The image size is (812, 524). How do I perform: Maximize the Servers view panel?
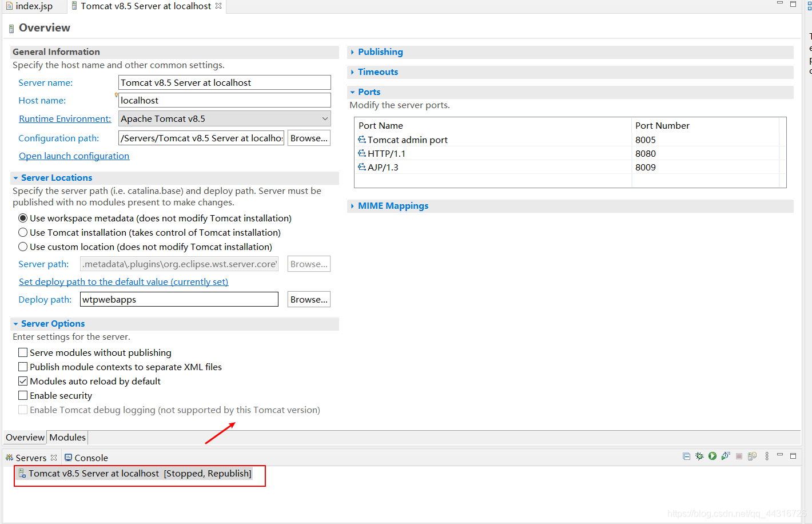pyautogui.click(x=793, y=456)
